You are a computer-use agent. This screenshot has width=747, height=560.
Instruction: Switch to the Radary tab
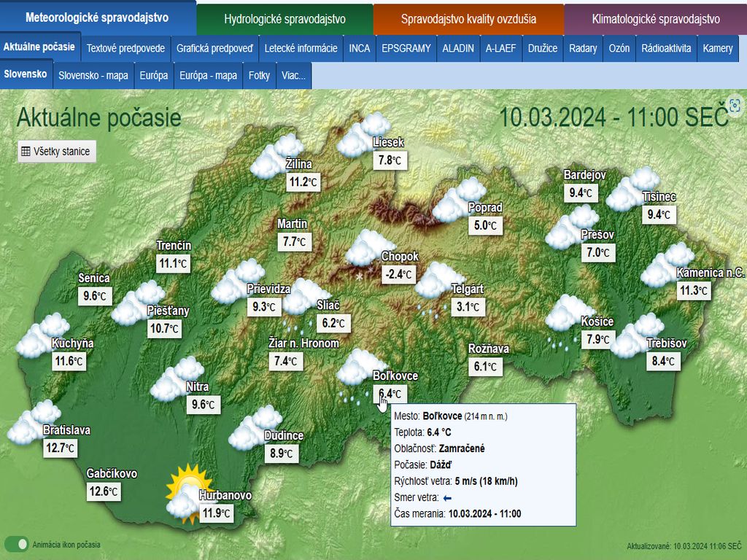583,49
